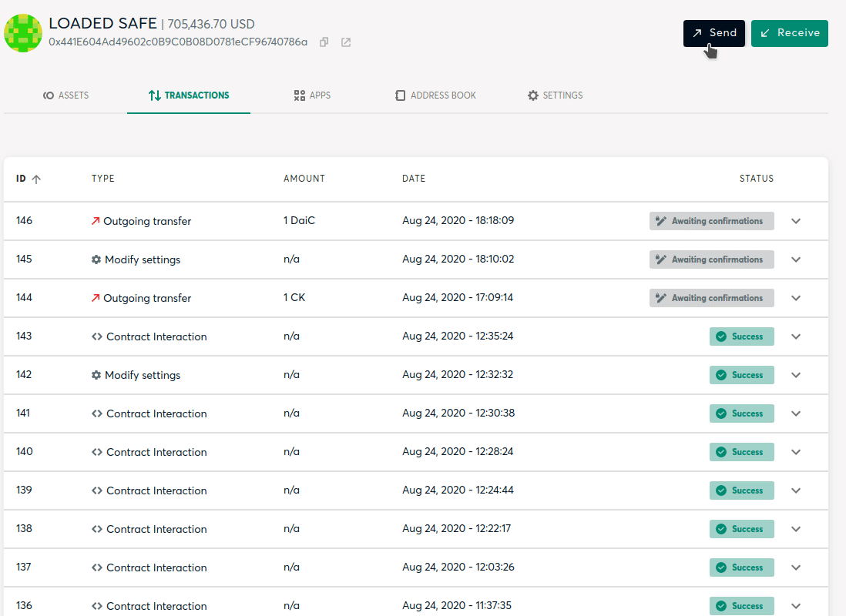The image size is (846, 616).
Task: Click code brackets icon on transaction 137
Action: tap(96, 567)
